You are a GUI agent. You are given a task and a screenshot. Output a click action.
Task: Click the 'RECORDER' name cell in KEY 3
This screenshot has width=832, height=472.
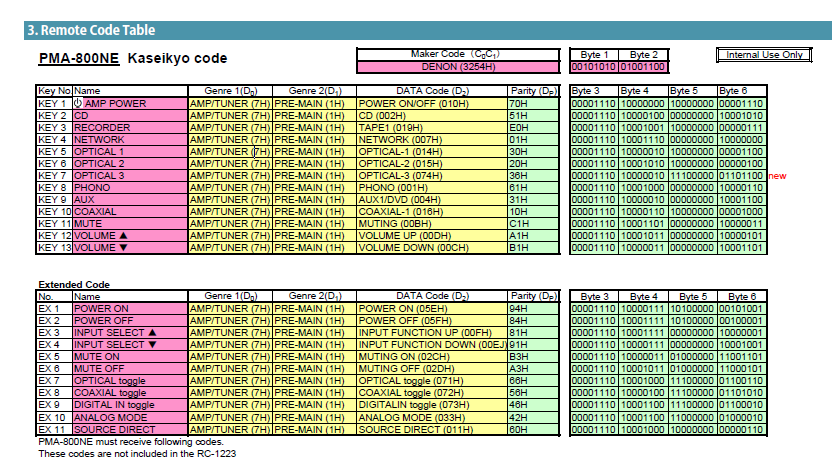[129, 127]
